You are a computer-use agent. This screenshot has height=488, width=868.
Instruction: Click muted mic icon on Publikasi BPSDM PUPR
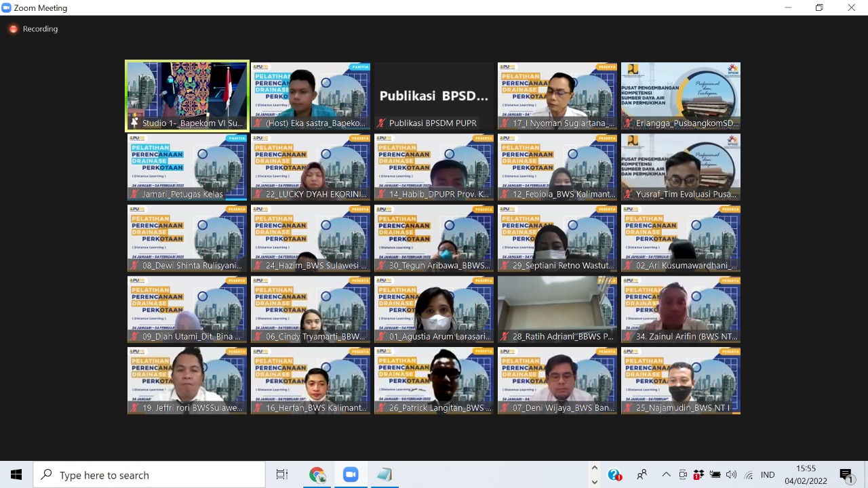point(382,123)
